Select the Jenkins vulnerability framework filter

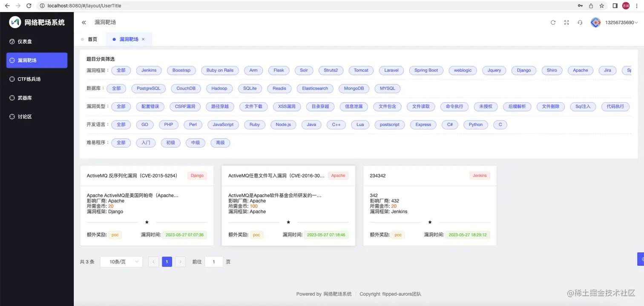(149, 70)
